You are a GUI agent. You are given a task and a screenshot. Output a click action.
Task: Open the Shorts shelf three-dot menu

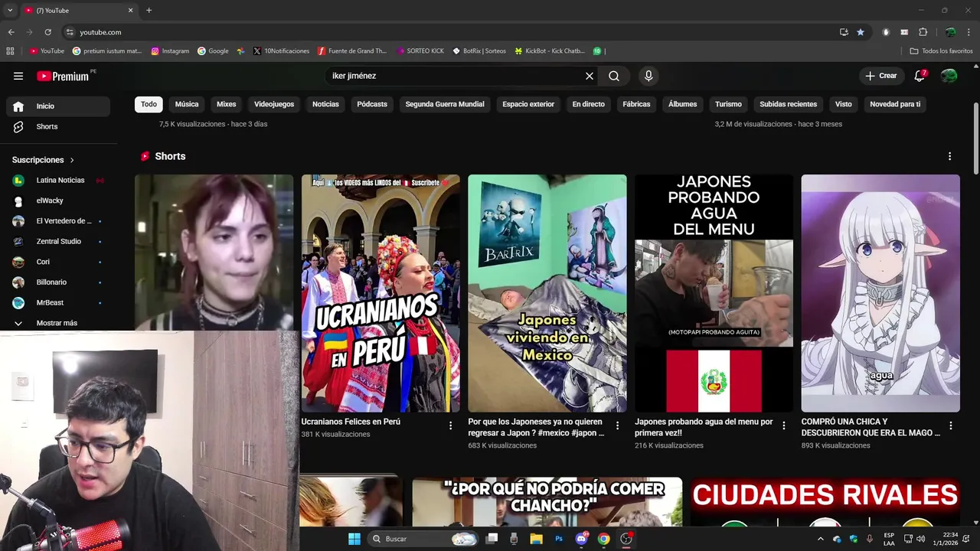point(950,156)
